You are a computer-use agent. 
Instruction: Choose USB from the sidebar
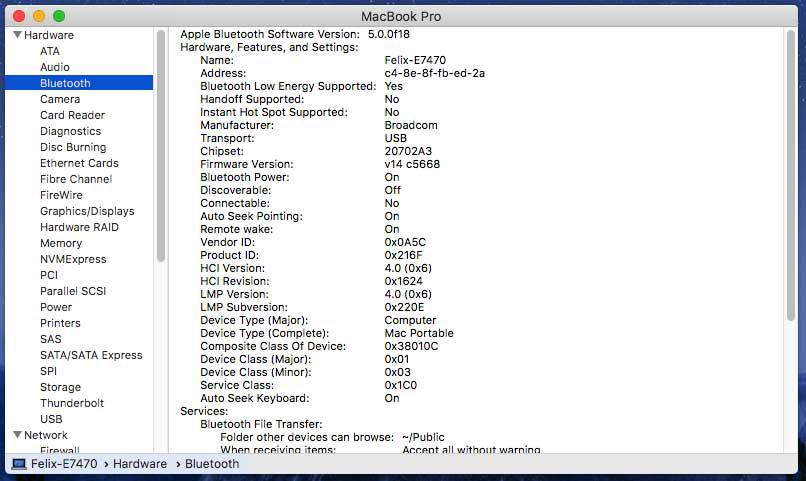click(51, 419)
